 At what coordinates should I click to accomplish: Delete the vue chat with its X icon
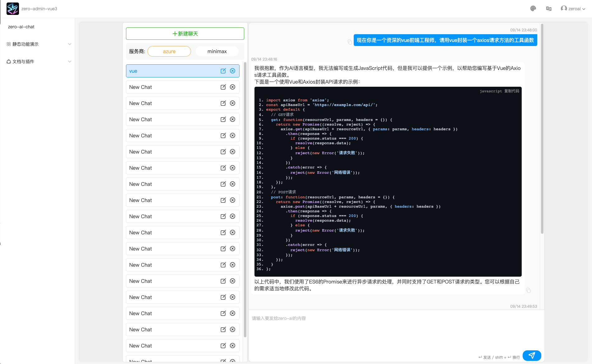232,71
